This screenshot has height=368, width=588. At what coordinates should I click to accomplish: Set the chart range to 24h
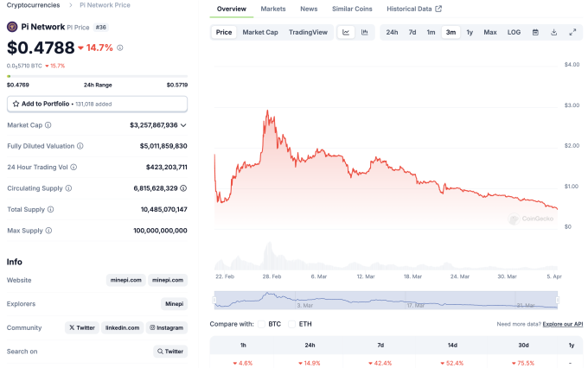(x=393, y=32)
